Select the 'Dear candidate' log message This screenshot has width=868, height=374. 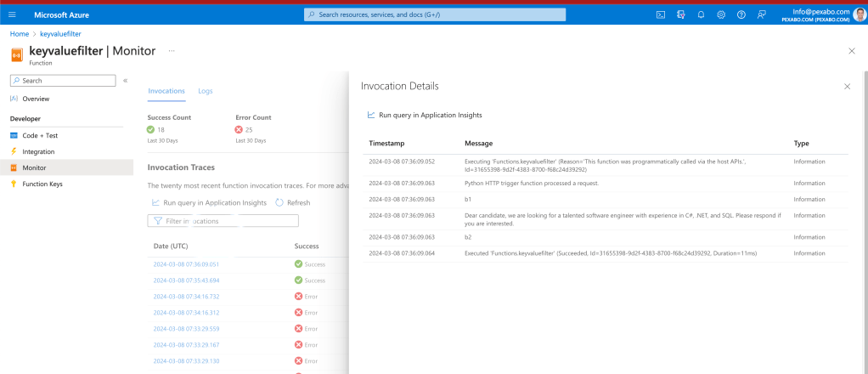click(x=623, y=219)
